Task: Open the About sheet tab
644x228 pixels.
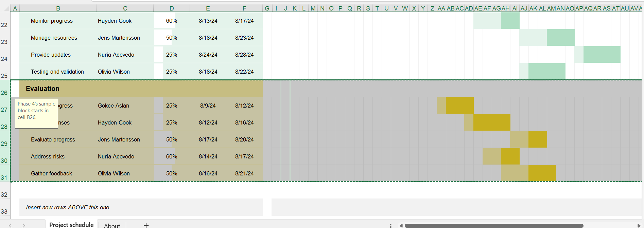Action: tap(112, 226)
